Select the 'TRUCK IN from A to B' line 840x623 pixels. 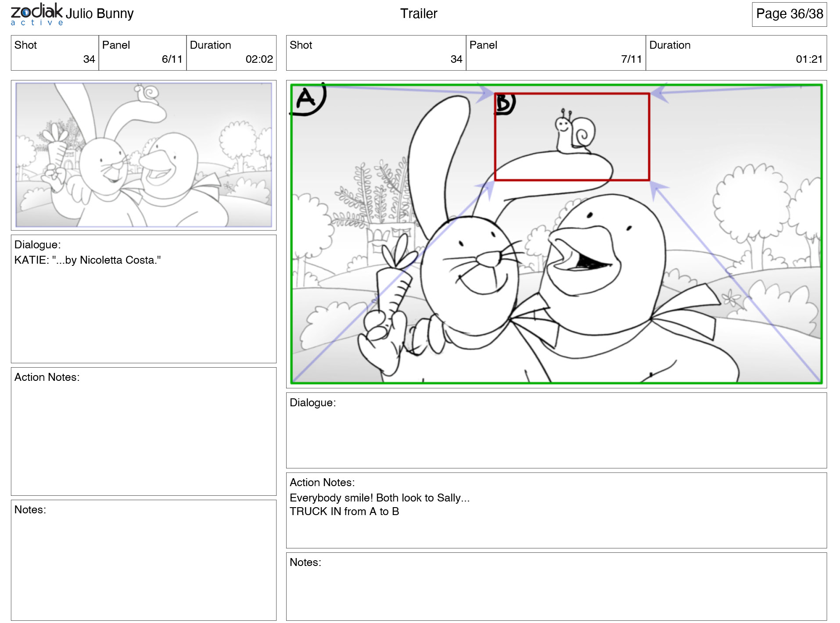click(344, 512)
